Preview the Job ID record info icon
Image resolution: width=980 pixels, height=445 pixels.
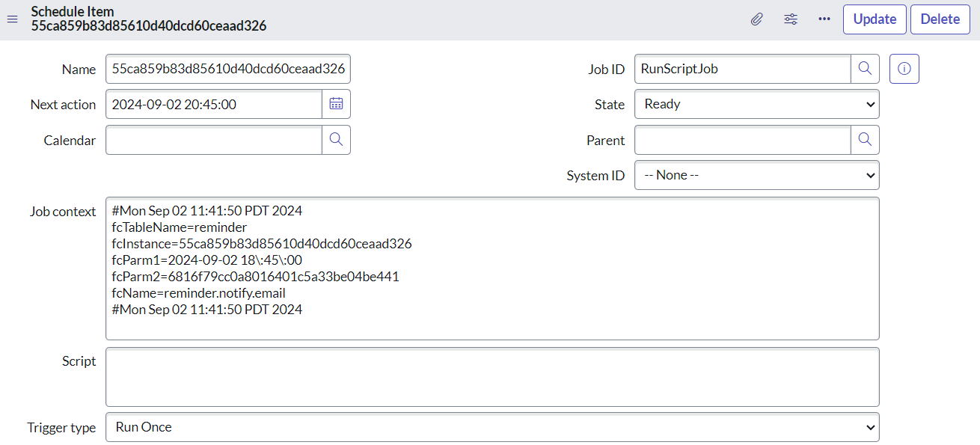904,69
